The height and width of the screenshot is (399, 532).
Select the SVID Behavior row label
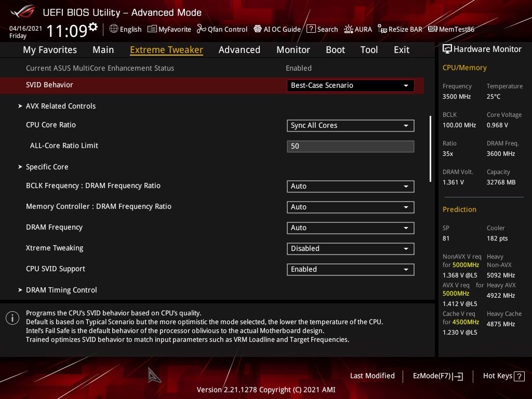click(x=49, y=85)
